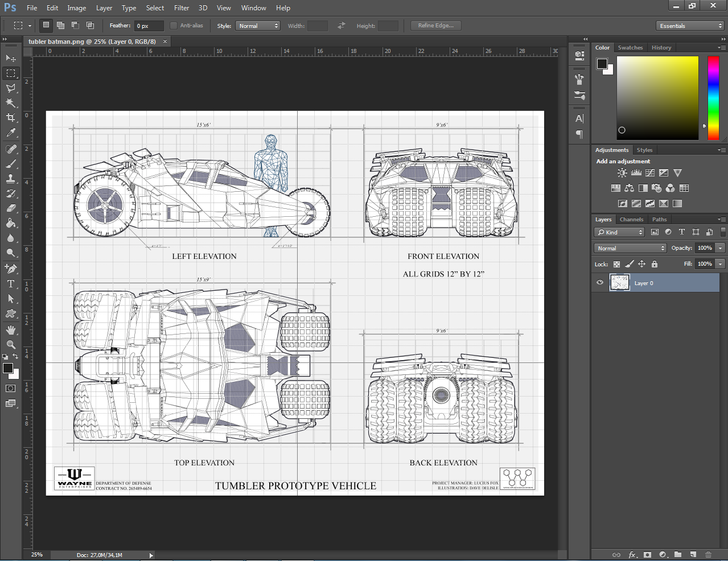Open the Brush Presets panel icon
This screenshot has height=561, width=728.
click(579, 94)
